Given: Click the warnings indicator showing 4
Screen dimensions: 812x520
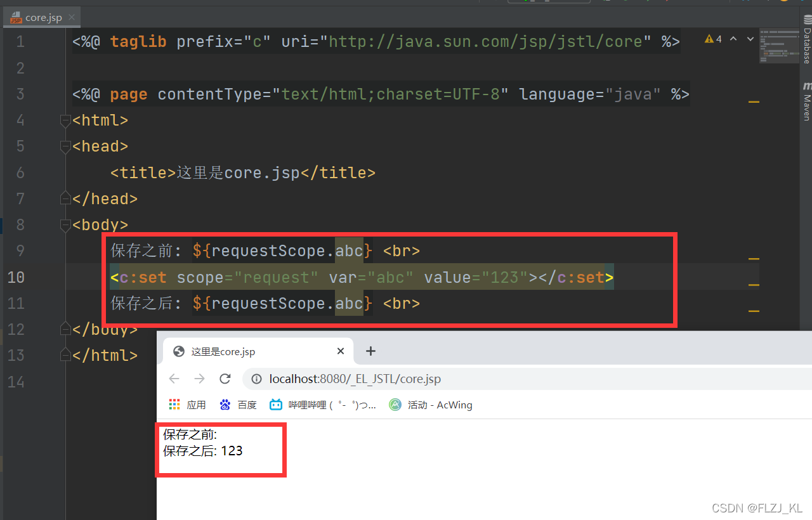Looking at the screenshot, I should point(713,39).
